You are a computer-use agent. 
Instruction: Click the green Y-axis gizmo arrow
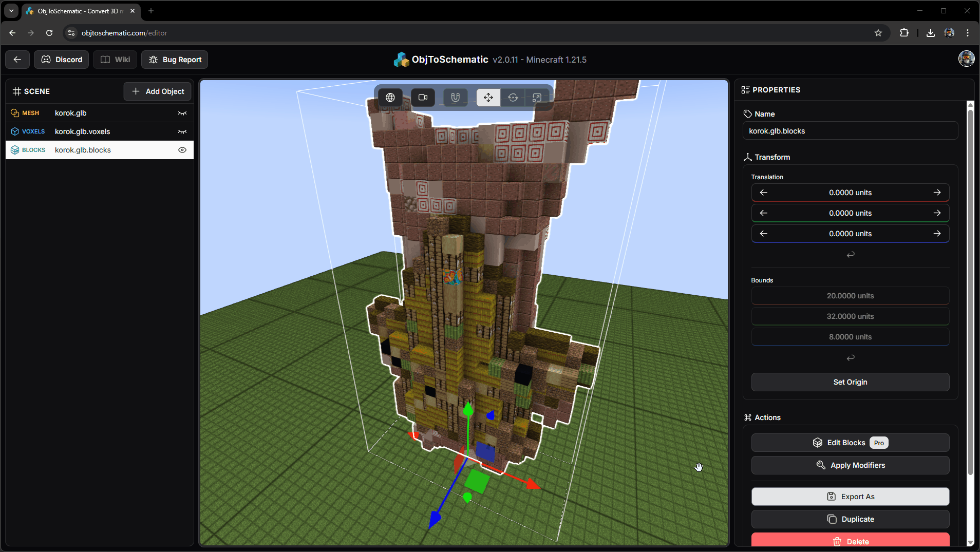(468, 410)
